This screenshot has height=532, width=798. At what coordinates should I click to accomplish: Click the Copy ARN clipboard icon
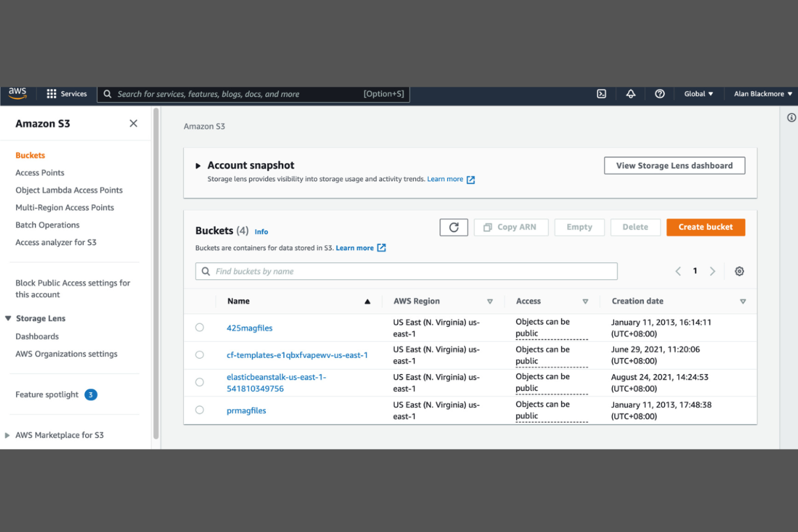(x=488, y=227)
